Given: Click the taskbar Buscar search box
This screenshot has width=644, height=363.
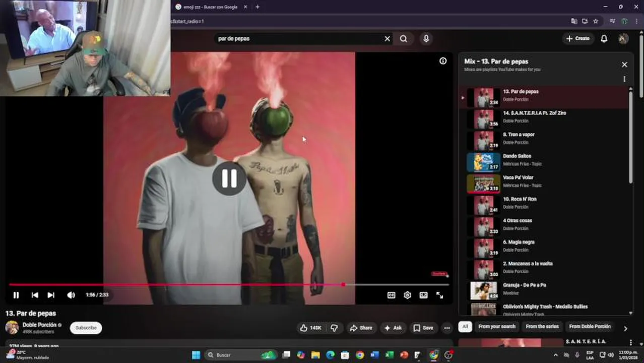Looking at the screenshot, I should (x=242, y=355).
